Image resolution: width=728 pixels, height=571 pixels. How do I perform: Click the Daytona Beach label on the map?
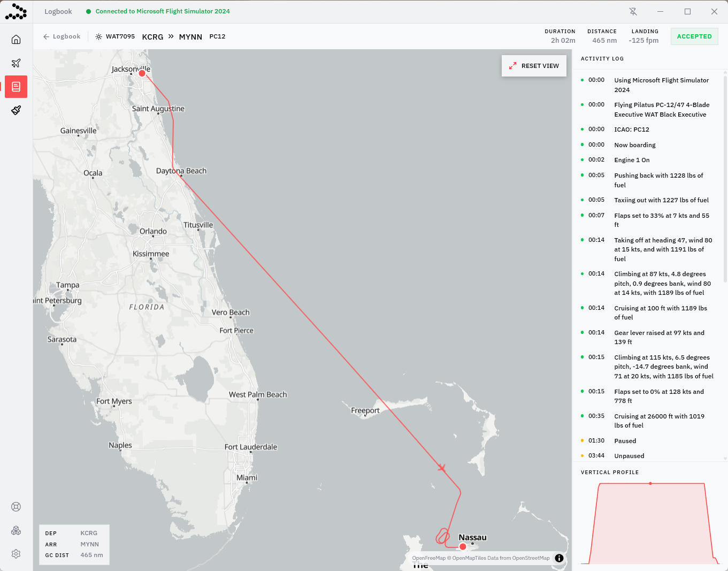[181, 171]
